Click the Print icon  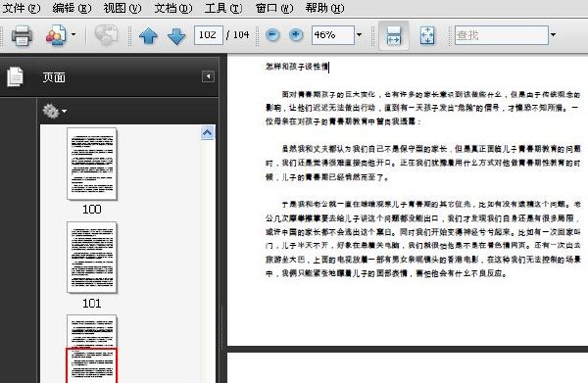pos(22,35)
